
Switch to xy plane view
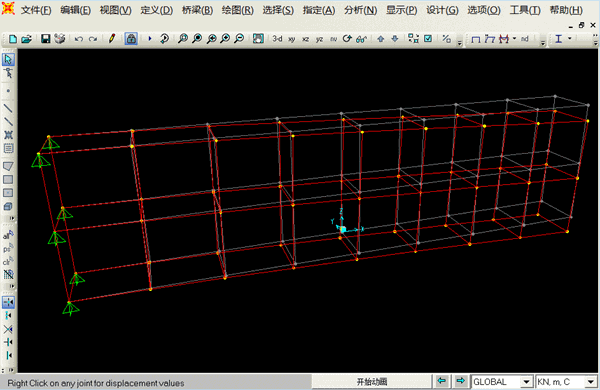point(292,39)
